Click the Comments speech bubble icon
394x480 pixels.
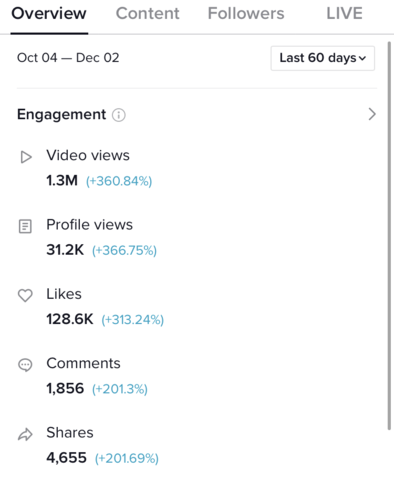point(25,365)
